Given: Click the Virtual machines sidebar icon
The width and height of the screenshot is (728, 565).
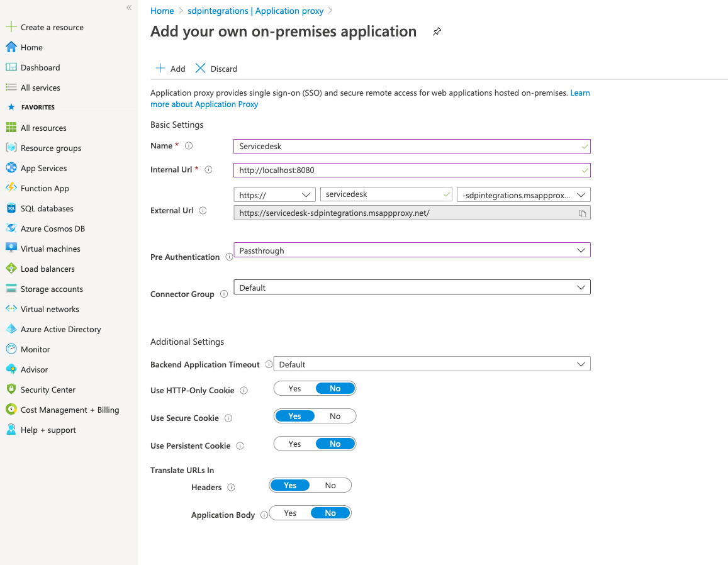Looking at the screenshot, I should 11,249.
